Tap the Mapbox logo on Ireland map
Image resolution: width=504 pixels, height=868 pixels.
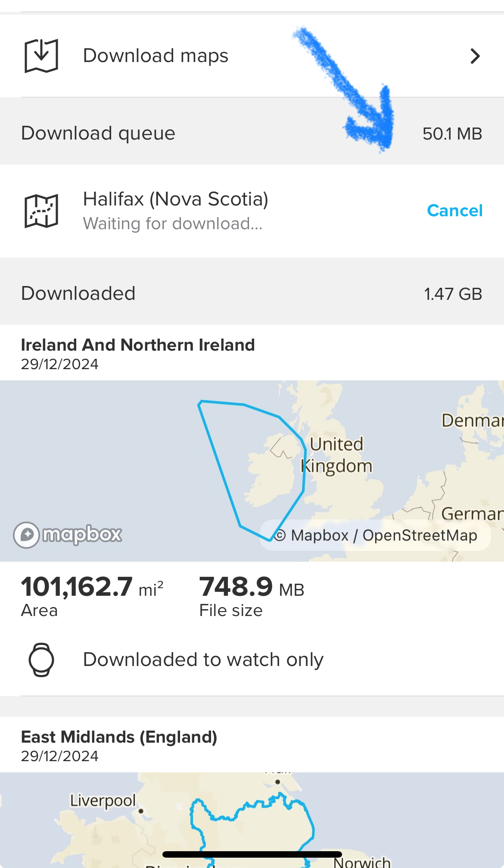(68, 535)
